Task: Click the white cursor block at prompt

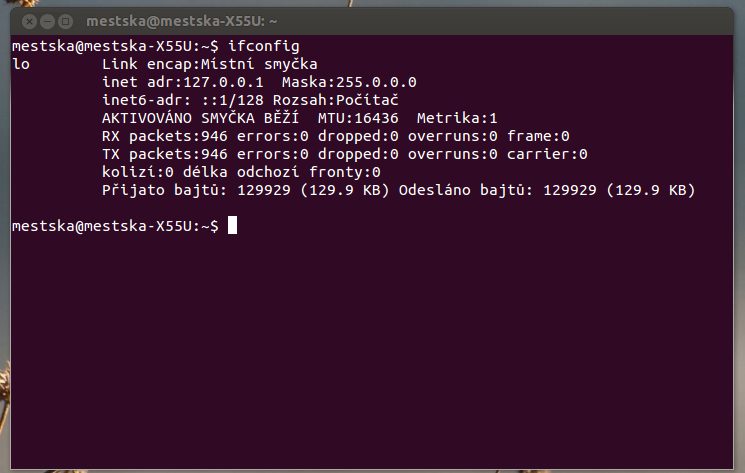Action: point(232,225)
